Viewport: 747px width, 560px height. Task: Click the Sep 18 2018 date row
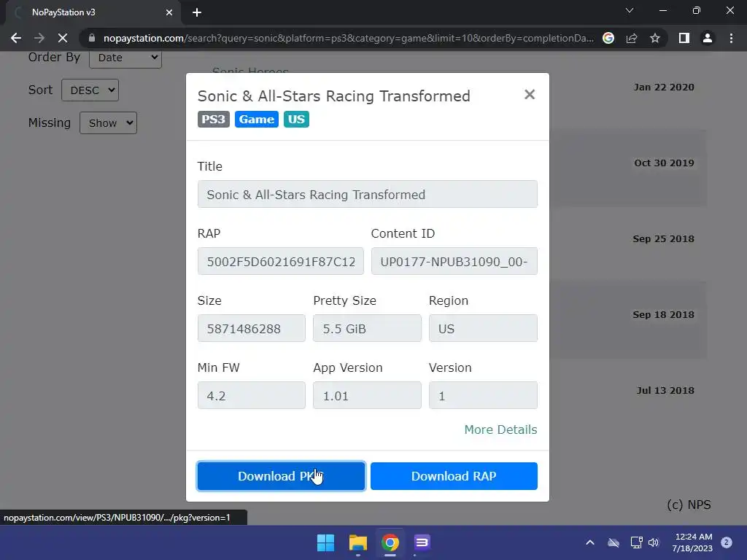coord(663,314)
